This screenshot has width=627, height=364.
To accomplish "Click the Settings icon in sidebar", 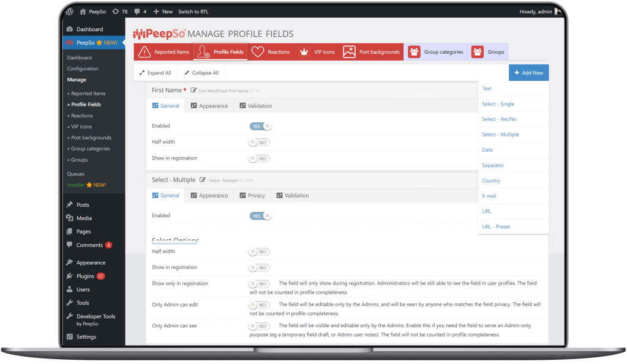I will coord(70,337).
